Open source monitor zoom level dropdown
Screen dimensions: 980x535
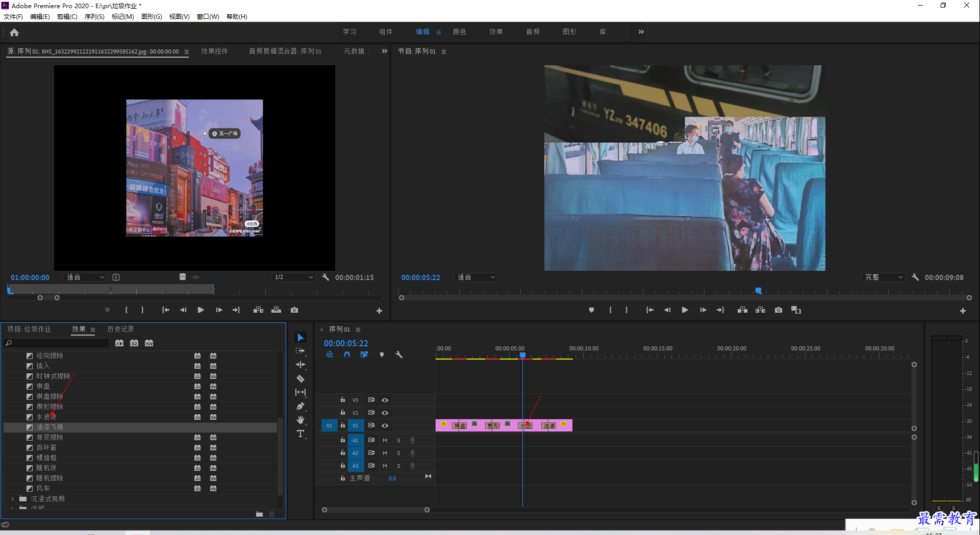(85, 277)
